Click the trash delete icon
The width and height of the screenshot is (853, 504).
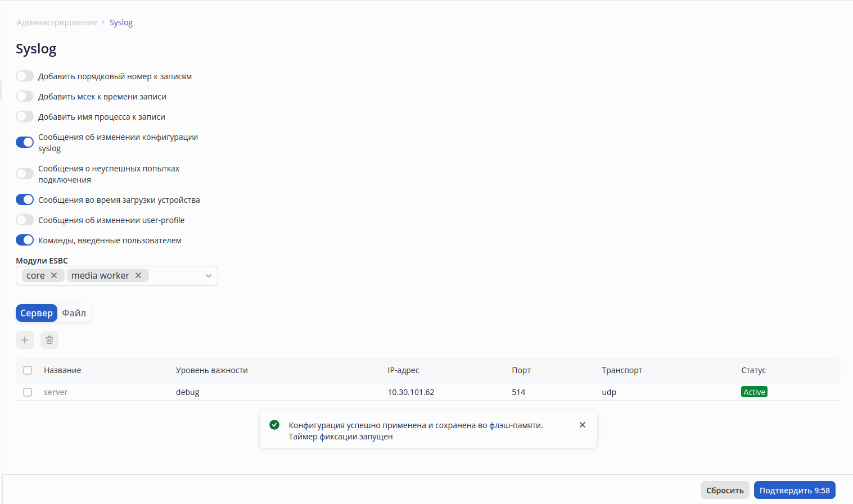pos(49,340)
